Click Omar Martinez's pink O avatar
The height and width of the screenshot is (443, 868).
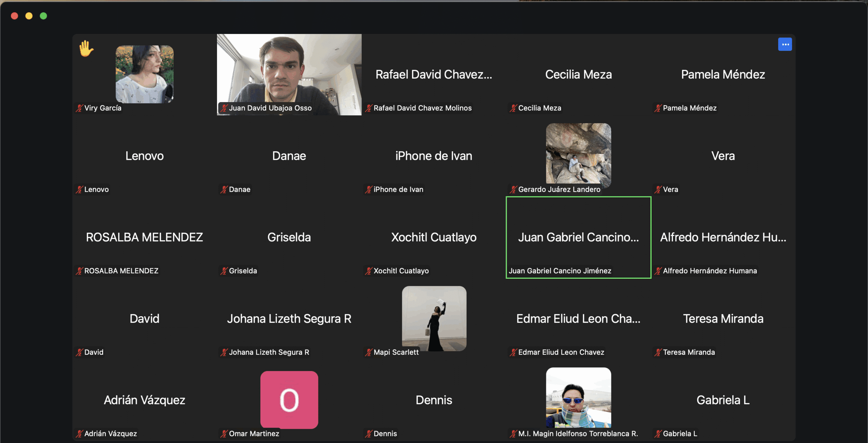click(x=289, y=400)
